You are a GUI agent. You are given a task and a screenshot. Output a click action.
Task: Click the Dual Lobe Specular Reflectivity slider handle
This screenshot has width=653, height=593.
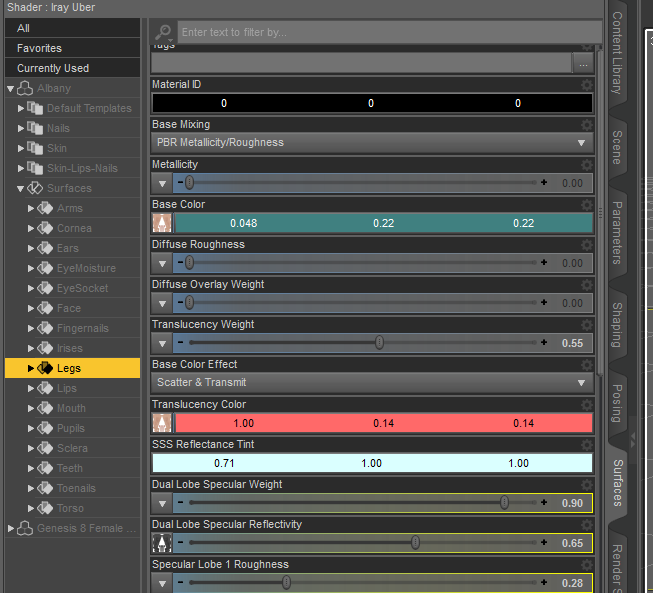click(x=415, y=543)
